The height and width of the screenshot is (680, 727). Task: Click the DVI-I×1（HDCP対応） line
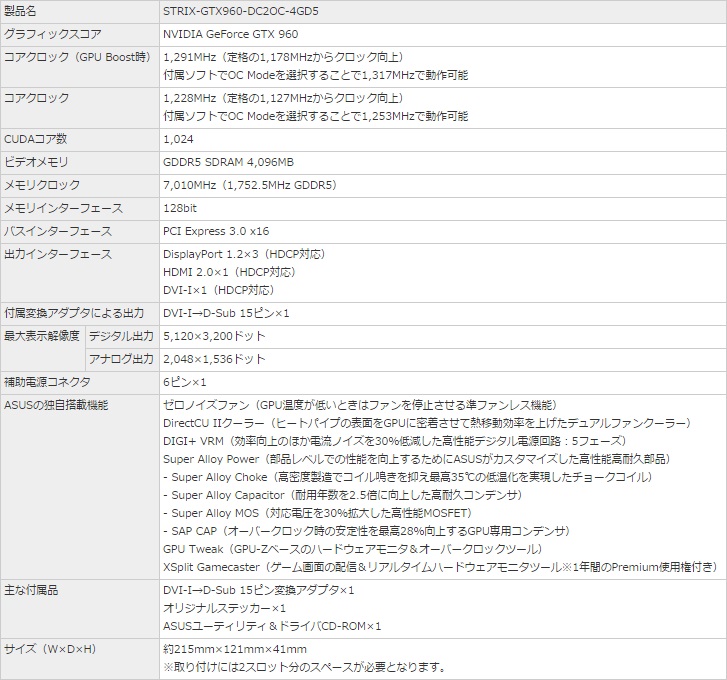point(219,290)
